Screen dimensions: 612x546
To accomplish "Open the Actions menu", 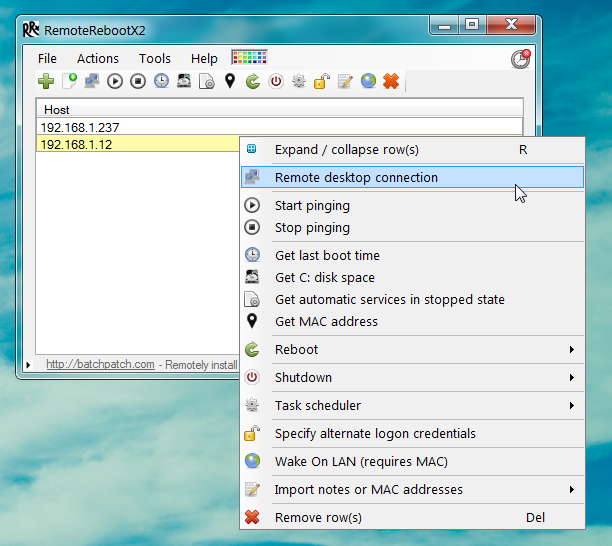I will 98,59.
